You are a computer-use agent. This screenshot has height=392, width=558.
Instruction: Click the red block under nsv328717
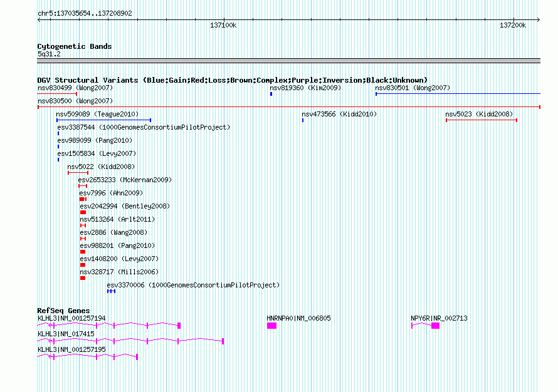(x=83, y=278)
